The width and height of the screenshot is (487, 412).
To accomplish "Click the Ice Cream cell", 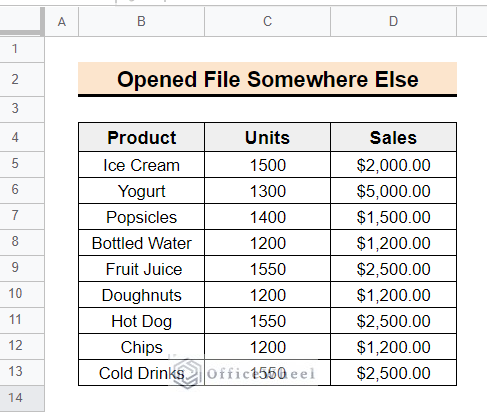I will [141, 165].
